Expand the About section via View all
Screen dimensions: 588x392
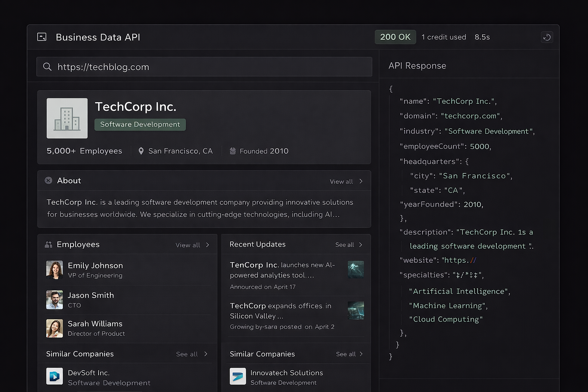coord(342,181)
